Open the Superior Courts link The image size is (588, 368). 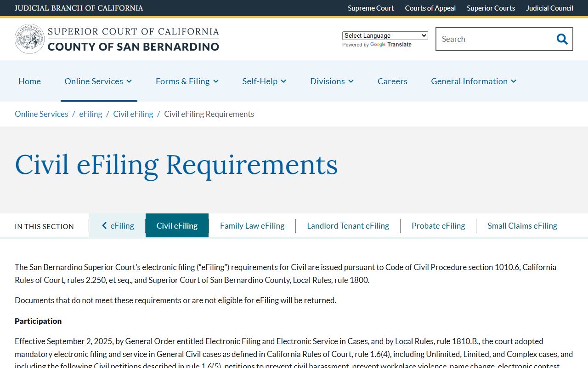tap(491, 8)
